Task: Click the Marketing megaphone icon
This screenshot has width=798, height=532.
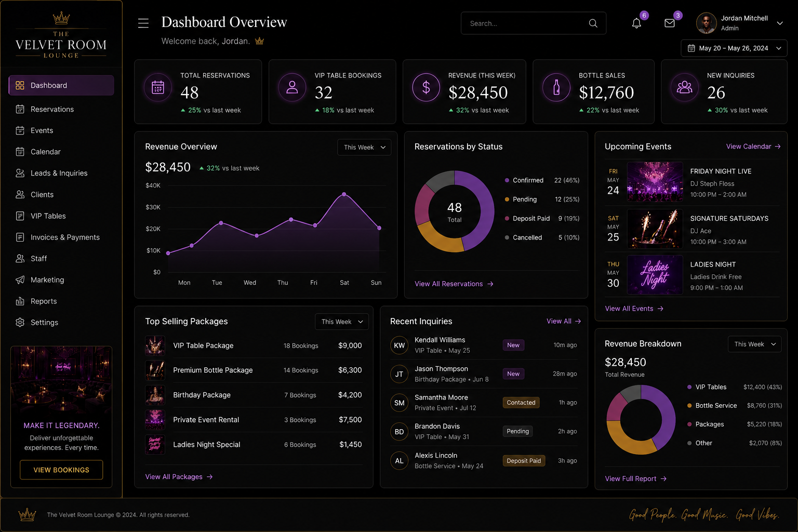Action: point(20,280)
